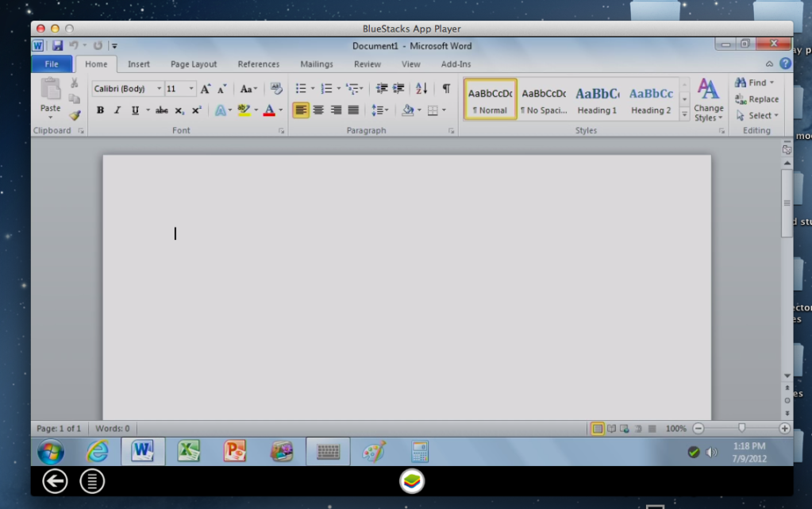Shrink font size with the smaller A
Screen dimensions: 812x509
[221, 89]
